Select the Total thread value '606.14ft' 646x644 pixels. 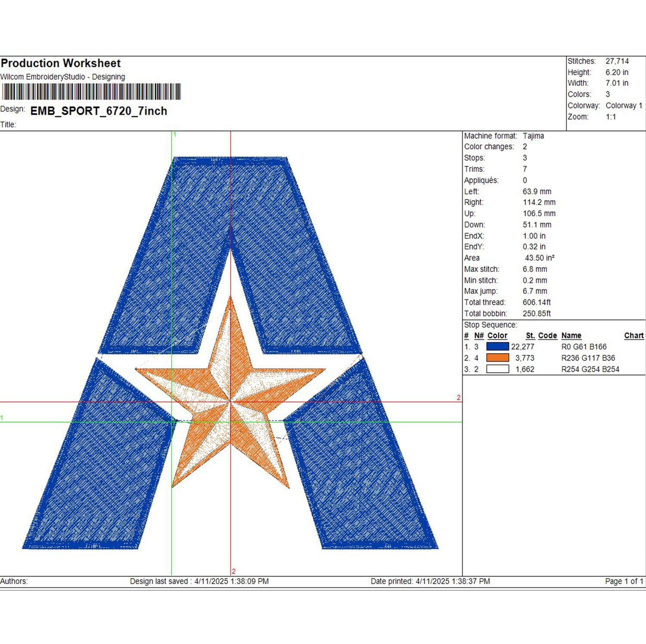pyautogui.click(x=537, y=302)
